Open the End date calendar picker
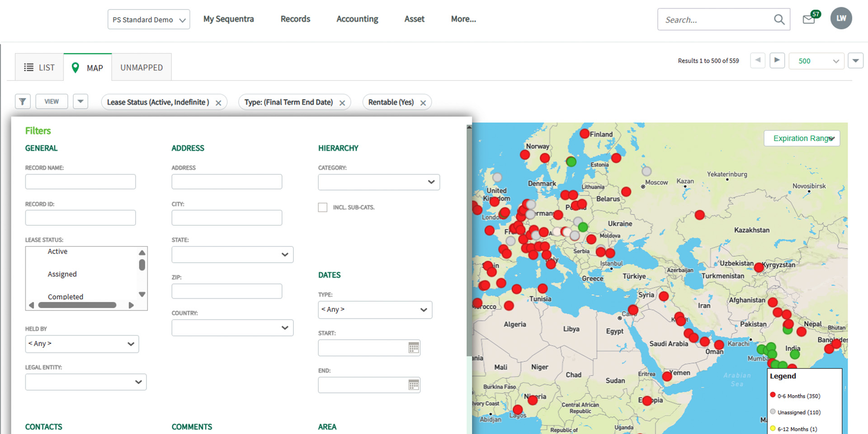This screenshot has height=434, width=868. [x=414, y=385]
